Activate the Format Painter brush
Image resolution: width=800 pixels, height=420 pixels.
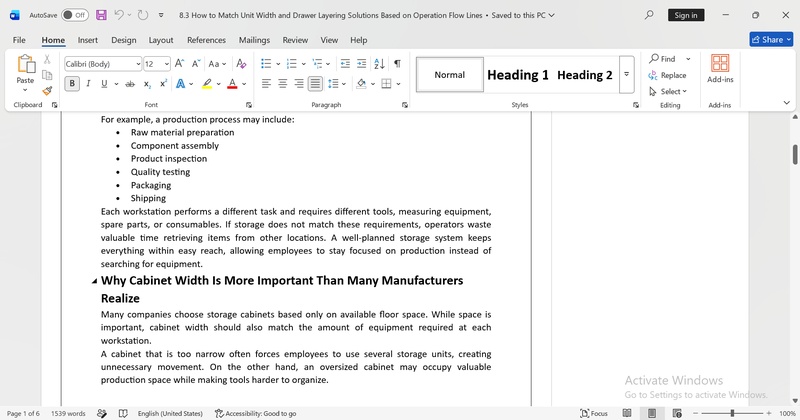tap(47, 91)
